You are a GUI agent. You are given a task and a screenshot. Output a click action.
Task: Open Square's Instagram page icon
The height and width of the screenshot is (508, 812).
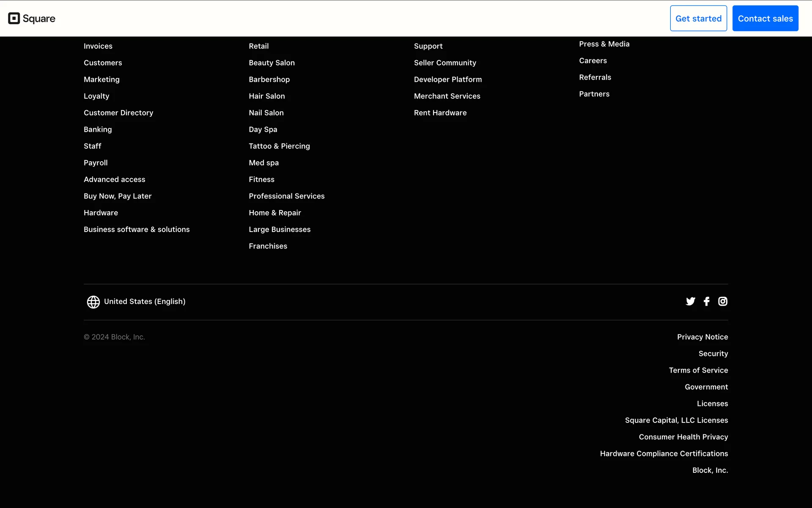tap(723, 301)
